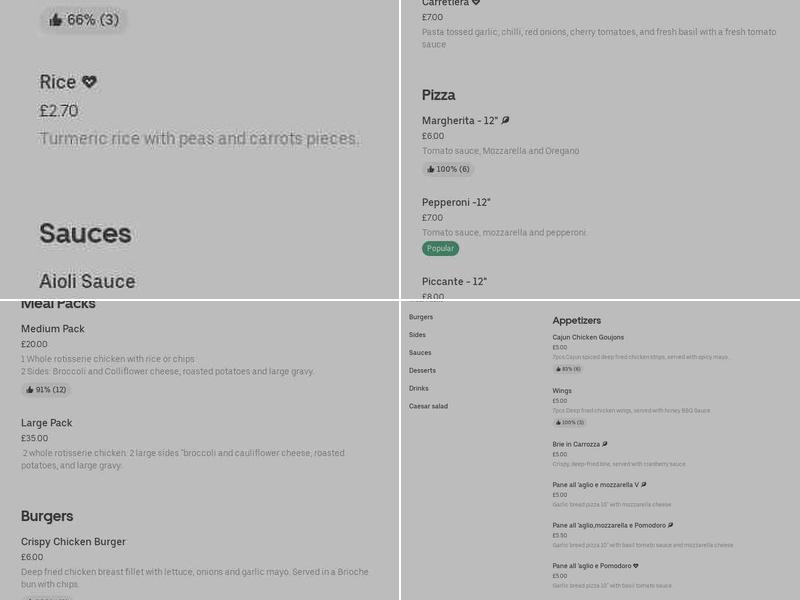The height and width of the screenshot is (600, 800).
Task: Click the heart icon beside Rice
Action: pyautogui.click(x=89, y=82)
